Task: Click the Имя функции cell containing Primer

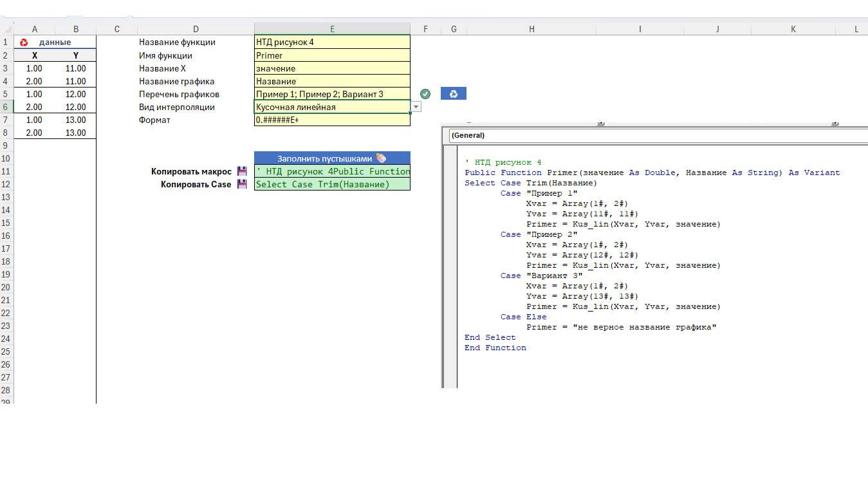Action: (332, 55)
